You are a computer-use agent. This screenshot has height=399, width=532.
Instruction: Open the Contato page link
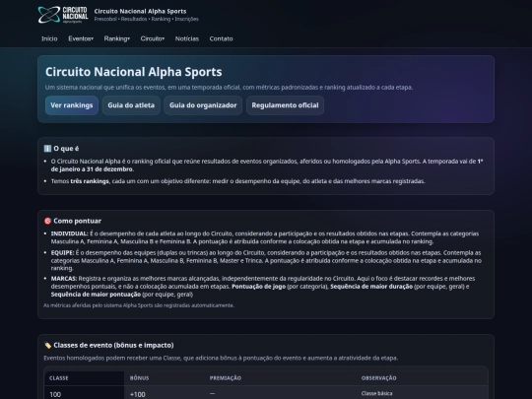click(222, 38)
